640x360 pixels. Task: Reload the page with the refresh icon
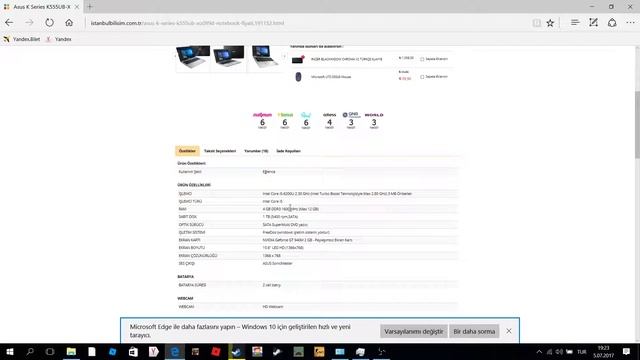(49, 23)
